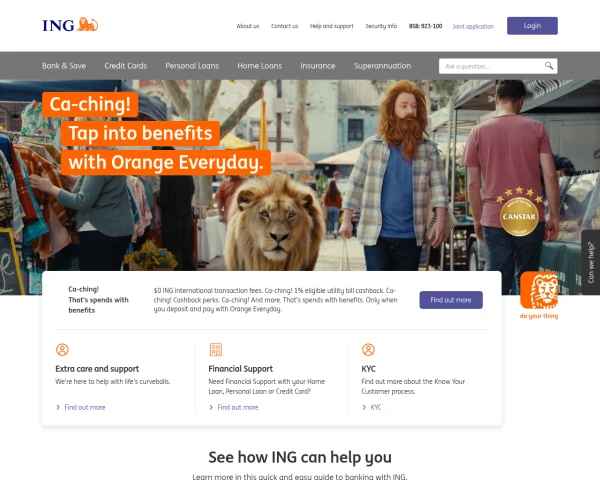Open the Help and support link
This screenshot has width=600, height=480.
332,26
